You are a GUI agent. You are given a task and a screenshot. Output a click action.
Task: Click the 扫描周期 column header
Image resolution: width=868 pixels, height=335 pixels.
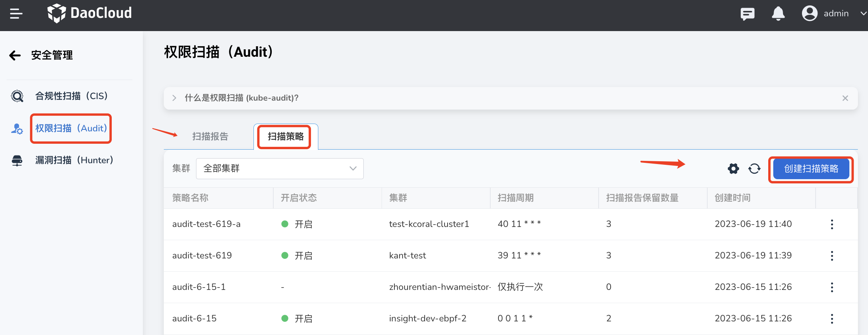[x=516, y=198]
